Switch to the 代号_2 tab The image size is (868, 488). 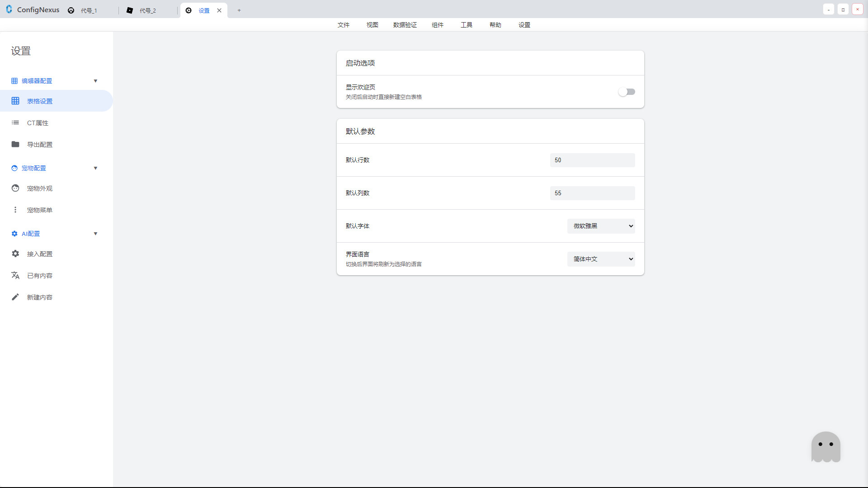[147, 10]
